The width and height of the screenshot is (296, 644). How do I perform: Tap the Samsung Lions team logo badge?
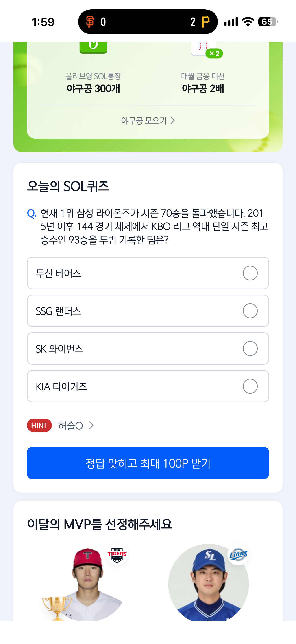tap(238, 554)
